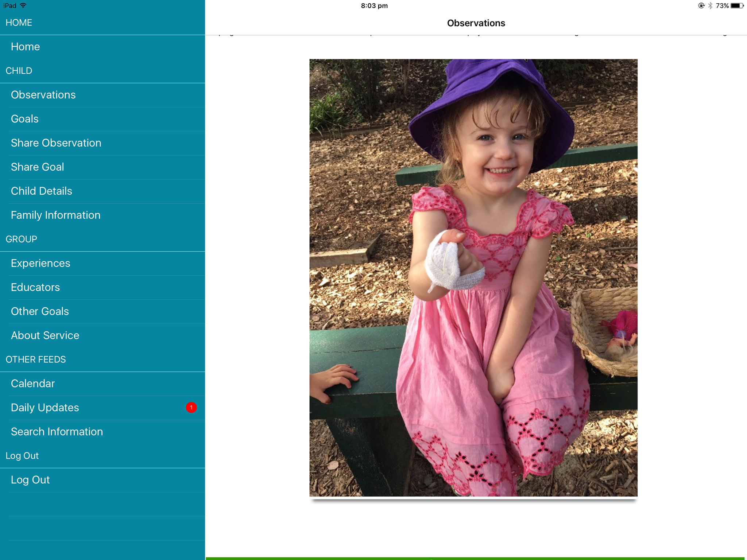Open Daily Updates
Image resolution: width=747 pixels, height=560 pixels.
click(x=102, y=408)
